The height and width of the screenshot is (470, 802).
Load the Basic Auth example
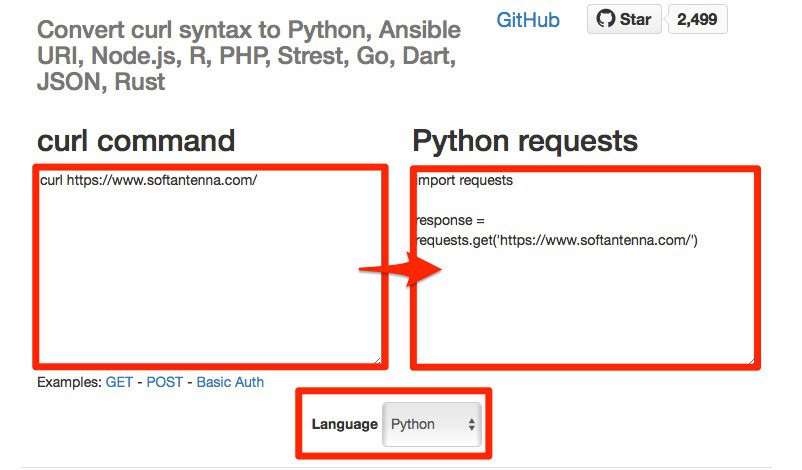pos(230,382)
